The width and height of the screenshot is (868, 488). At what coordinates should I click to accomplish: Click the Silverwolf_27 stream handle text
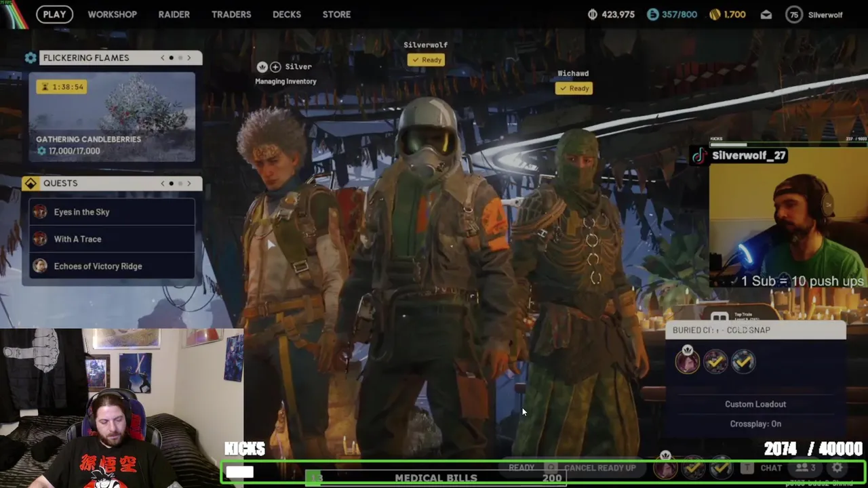coord(749,156)
